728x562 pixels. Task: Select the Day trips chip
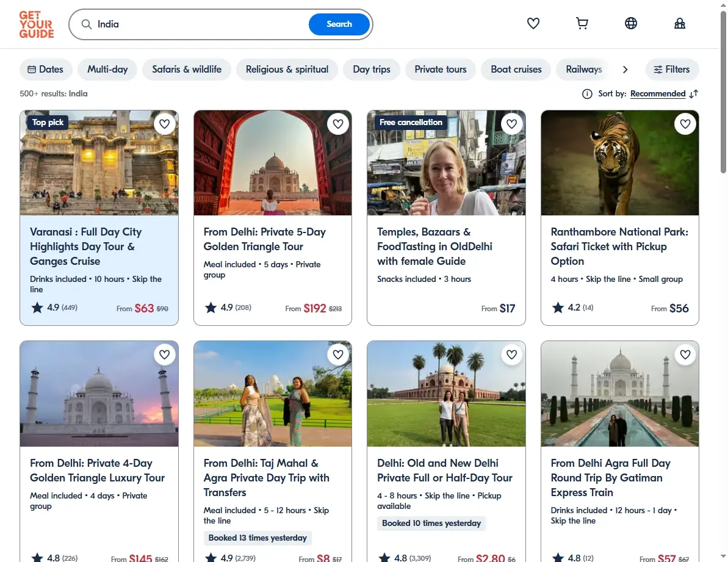coord(372,69)
